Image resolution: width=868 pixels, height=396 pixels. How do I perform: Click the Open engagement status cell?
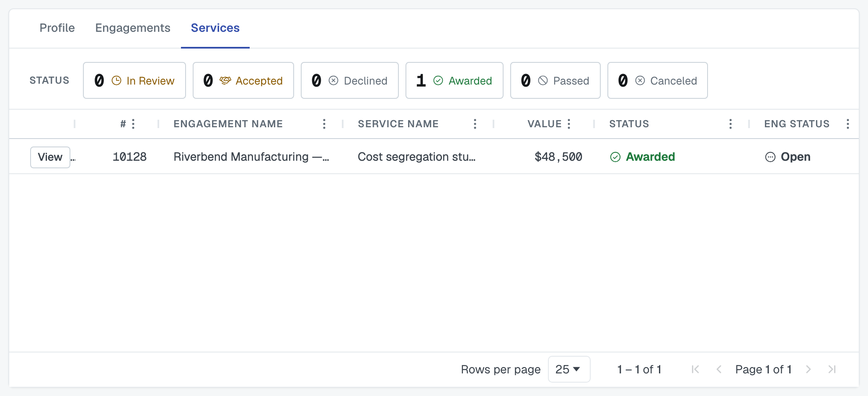(x=788, y=157)
